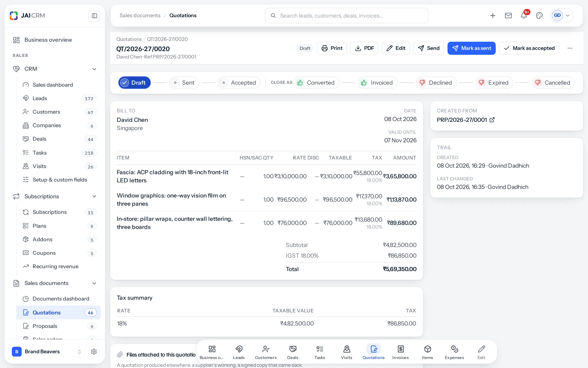Open theme palette icon

[539, 16]
